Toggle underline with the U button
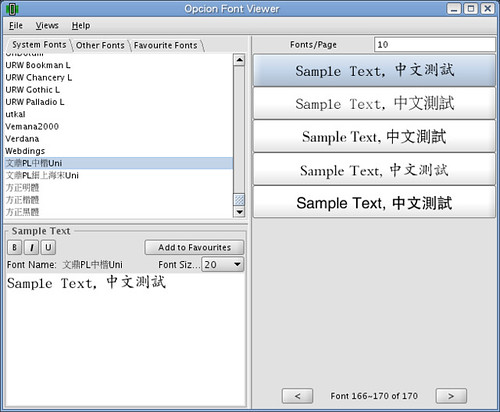The height and width of the screenshot is (412, 500). point(48,247)
